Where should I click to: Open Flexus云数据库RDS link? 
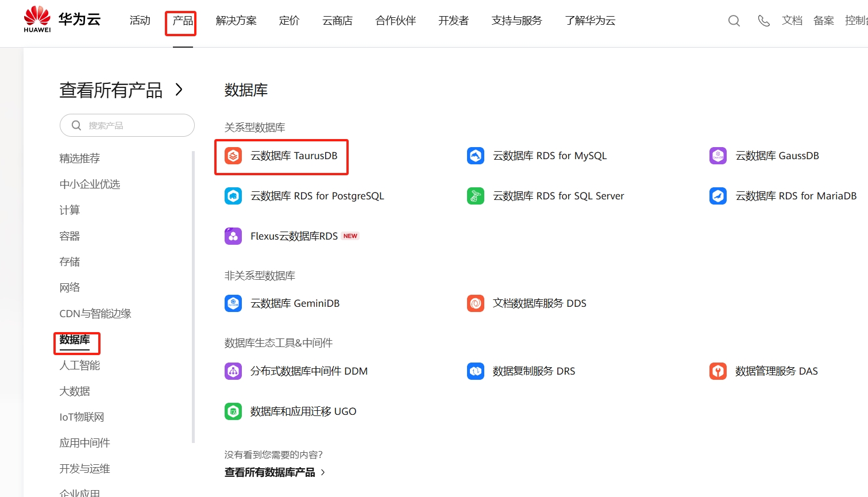coord(294,236)
